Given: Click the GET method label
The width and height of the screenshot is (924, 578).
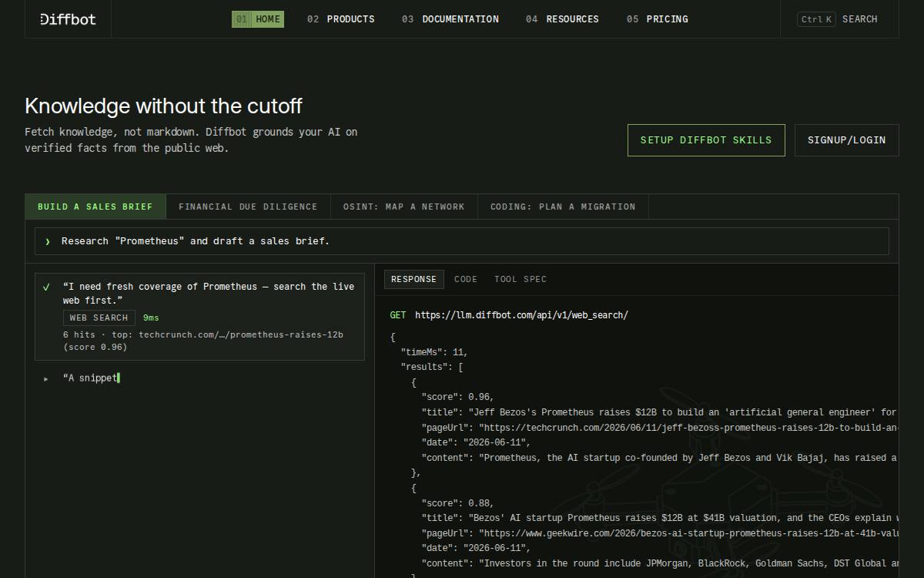Looking at the screenshot, I should tap(398, 315).
